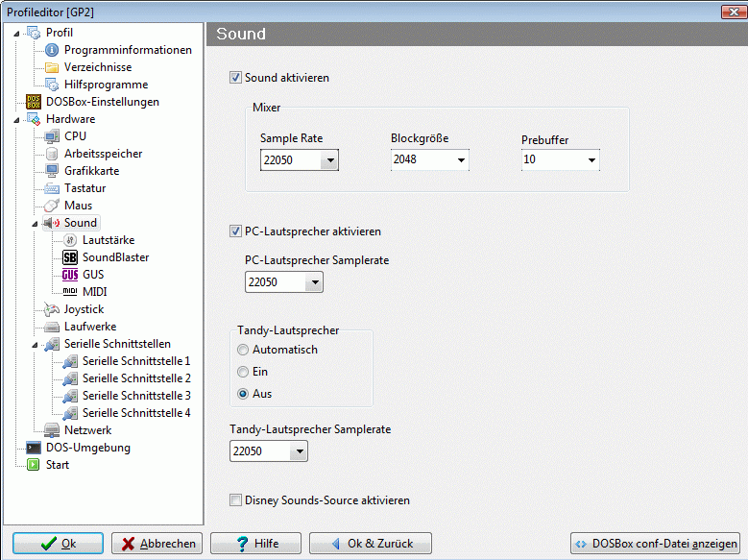Select Programminformationen in the tree
The width and height of the screenshot is (748, 560).
[128, 50]
